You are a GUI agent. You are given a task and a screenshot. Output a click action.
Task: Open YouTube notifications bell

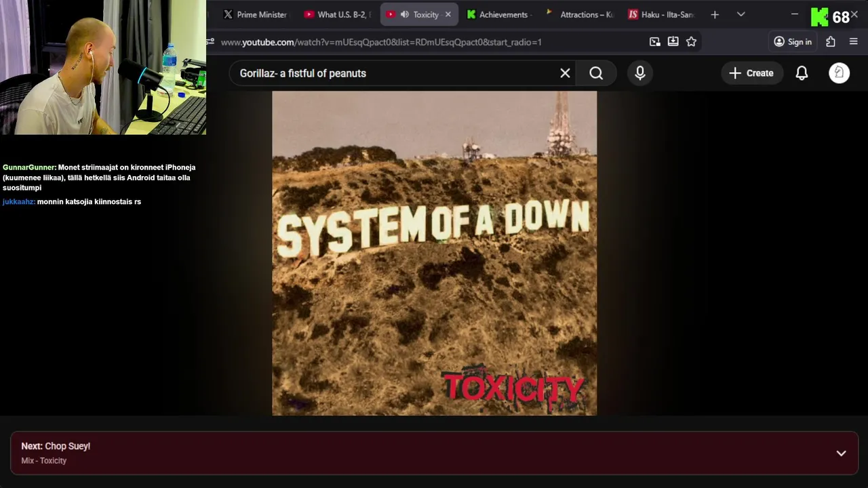pyautogui.click(x=802, y=73)
